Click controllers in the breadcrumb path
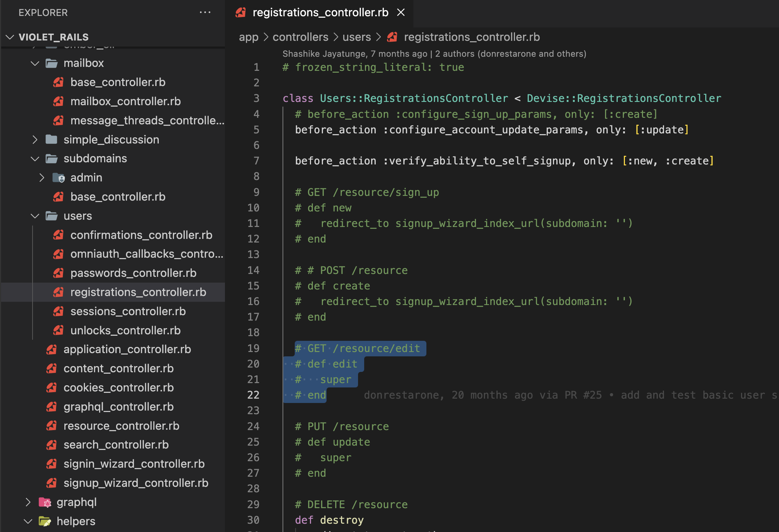This screenshot has width=779, height=532. click(300, 37)
